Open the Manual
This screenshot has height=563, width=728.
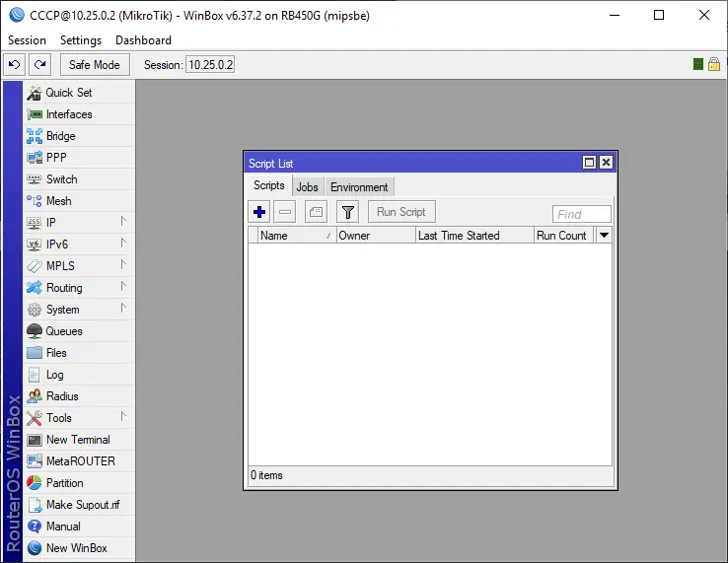coord(79,527)
